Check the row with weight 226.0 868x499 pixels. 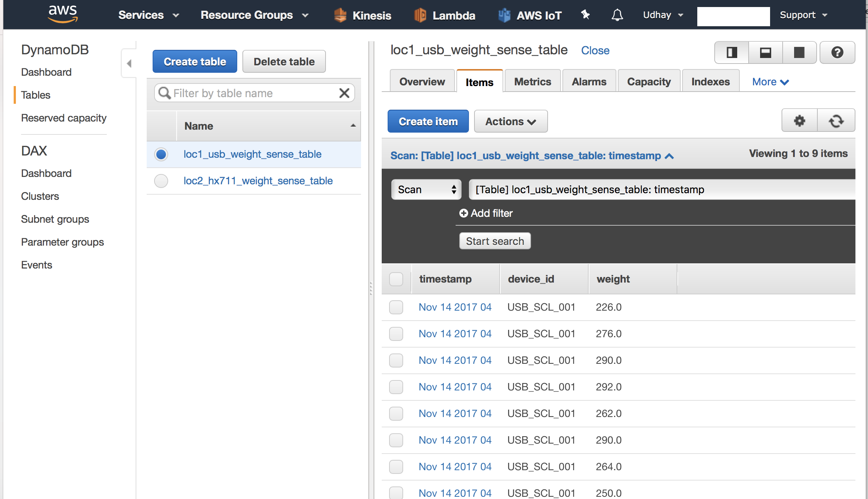tap(396, 307)
